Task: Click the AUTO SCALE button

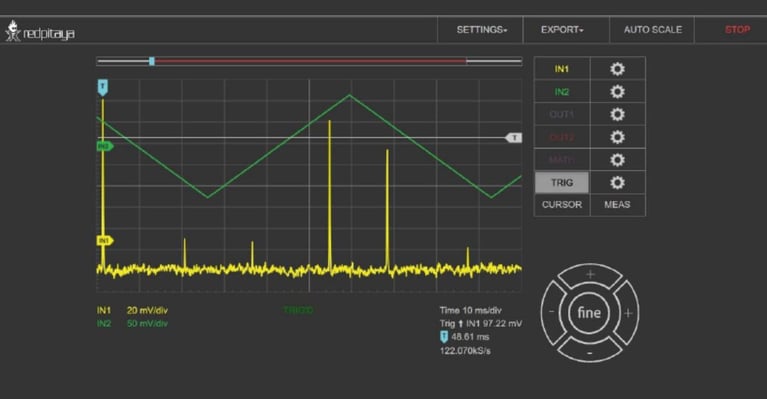Action: pyautogui.click(x=653, y=30)
